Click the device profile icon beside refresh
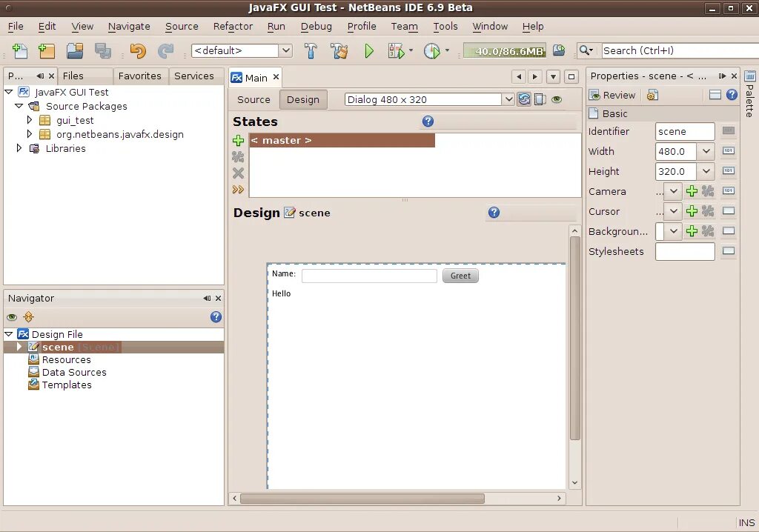 click(540, 99)
